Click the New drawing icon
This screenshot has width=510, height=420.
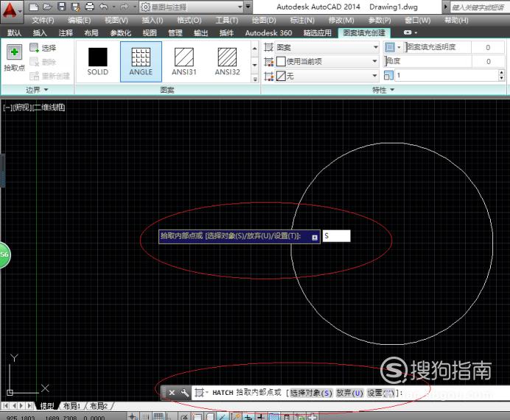pos(33,7)
